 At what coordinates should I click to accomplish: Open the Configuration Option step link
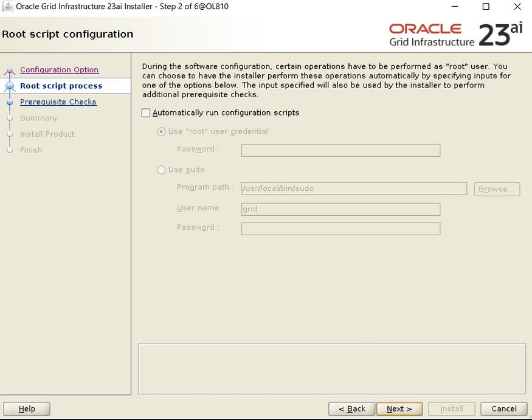click(60, 69)
